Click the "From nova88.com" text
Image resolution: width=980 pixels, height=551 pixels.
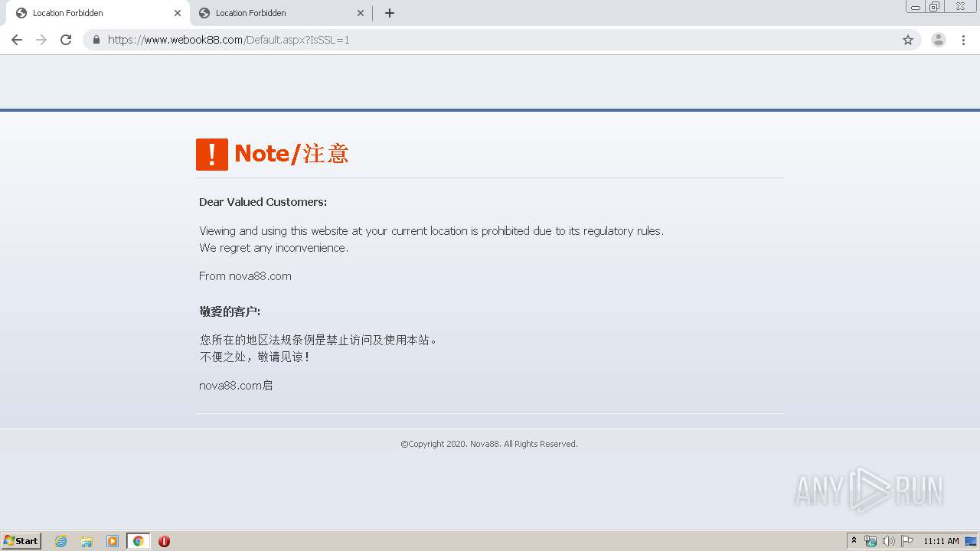[x=245, y=276]
